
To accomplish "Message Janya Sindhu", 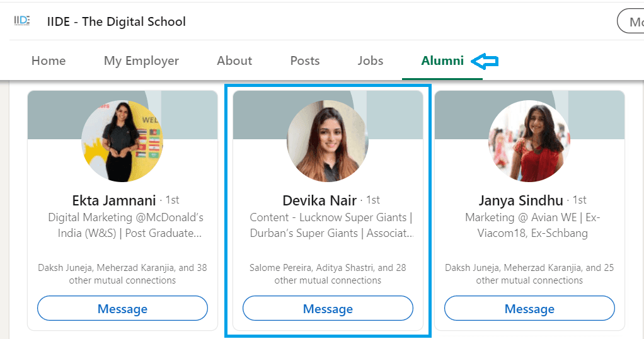I will point(529,309).
